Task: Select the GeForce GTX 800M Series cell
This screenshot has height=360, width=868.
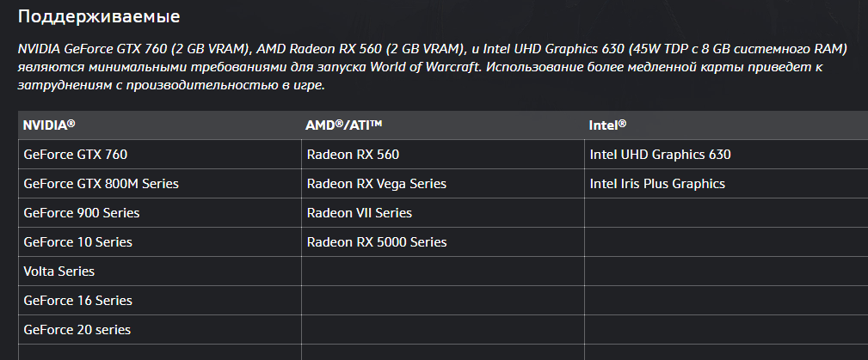Action: pos(101,184)
